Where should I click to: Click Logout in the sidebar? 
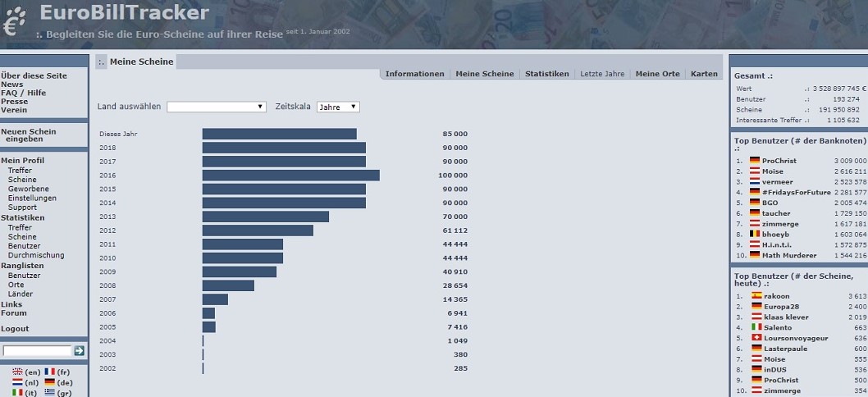pyautogui.click(x=15, y=329)
